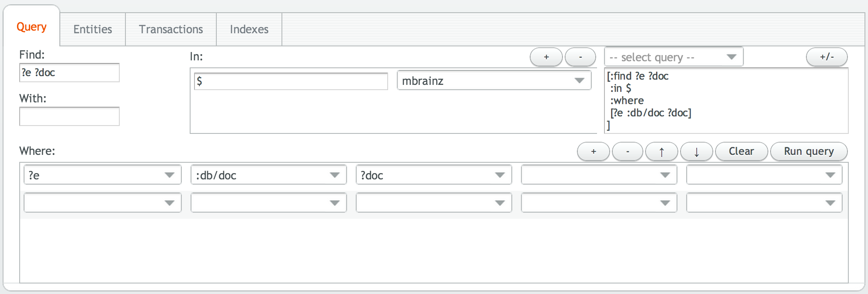Open fifth dropdown in second Where row
Viewport: 868px width, 294px height.
tap(764, 203)
